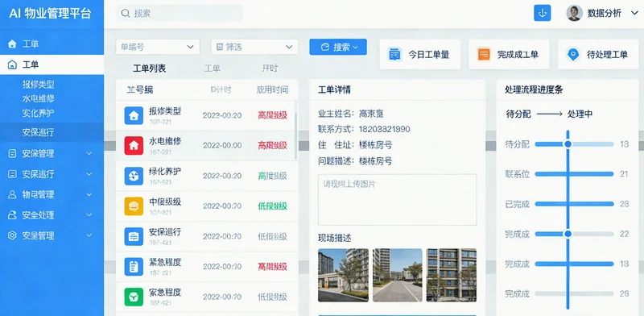Open the 单编号 dropdown
This screenshot has height=316, width=644.
click(x=158, y=47)
